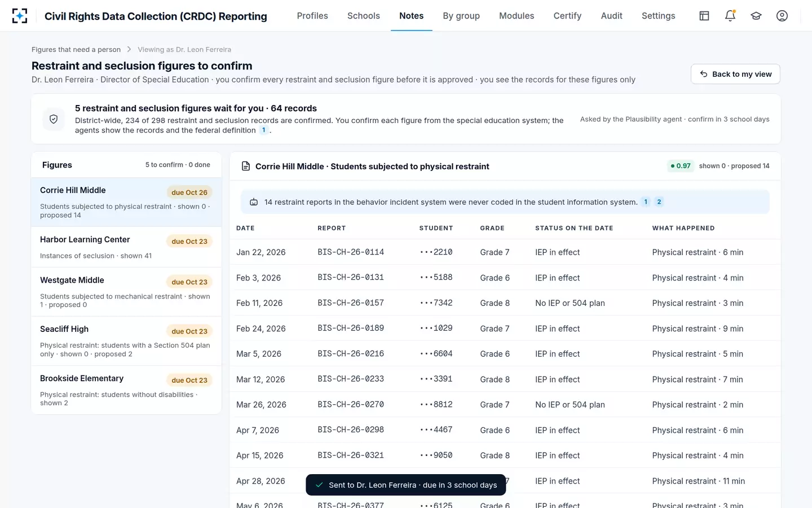Viewport: 812px width, 508px height.
Task: Switch to the Schools tab
Action: pyautogui.click(x=364, y=16)
